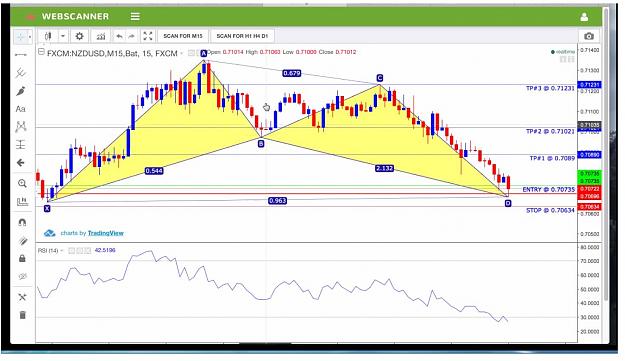Click the 0.544 ratio label
The height and width of the screenshot is (361, 625).
(154, 171)
